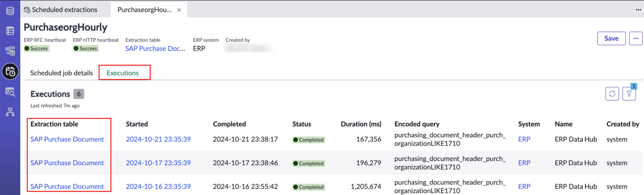Sort by the Started column header
Screen dimensions: 644x195
(137, 124)
